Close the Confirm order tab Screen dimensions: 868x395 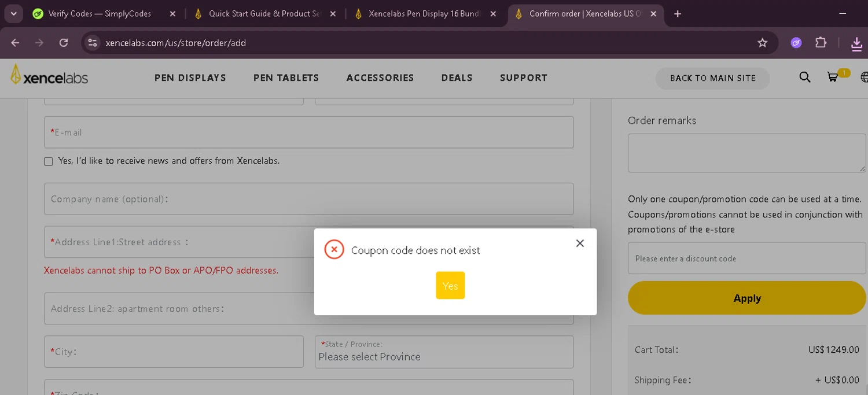pos(653,14)
